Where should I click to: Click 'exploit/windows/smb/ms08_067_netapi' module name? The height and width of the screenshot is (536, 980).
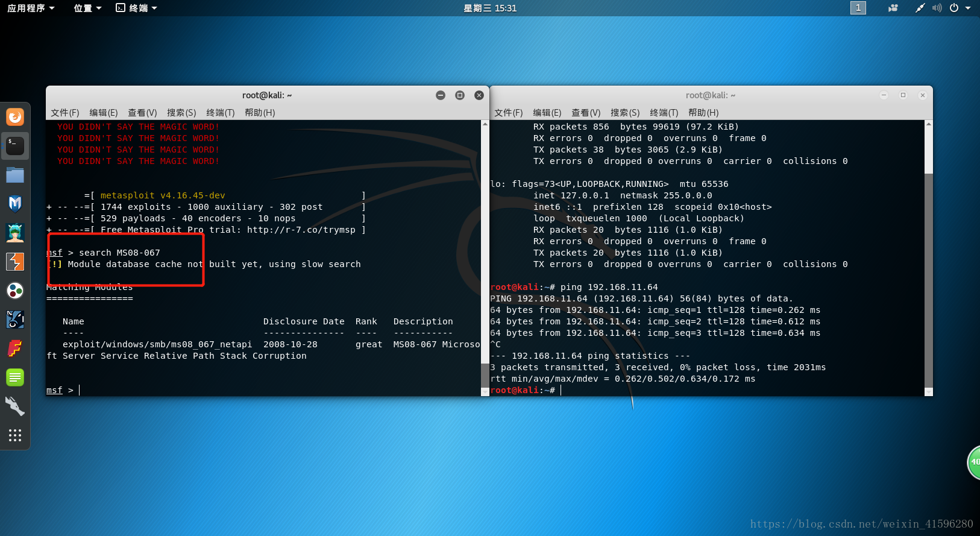pyautogui.click(x=157, y=344)
